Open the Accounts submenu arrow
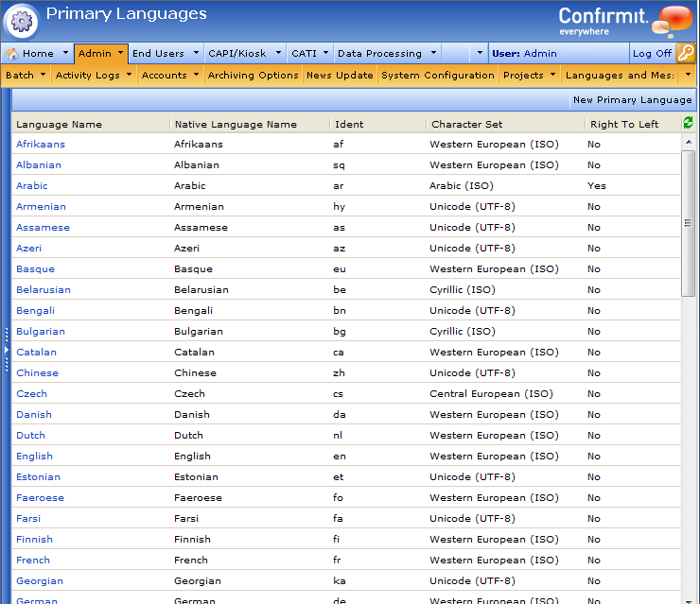 [x=196, y=74]
